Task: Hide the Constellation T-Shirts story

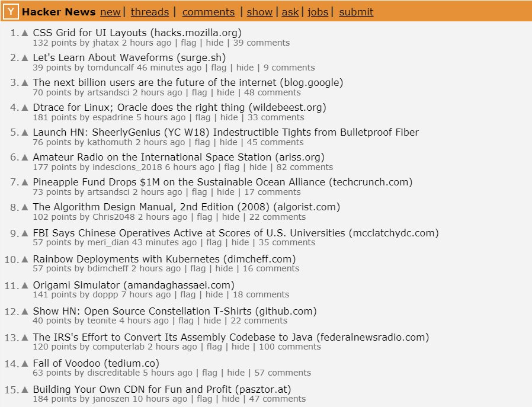Action: click(x=212, y=321)
